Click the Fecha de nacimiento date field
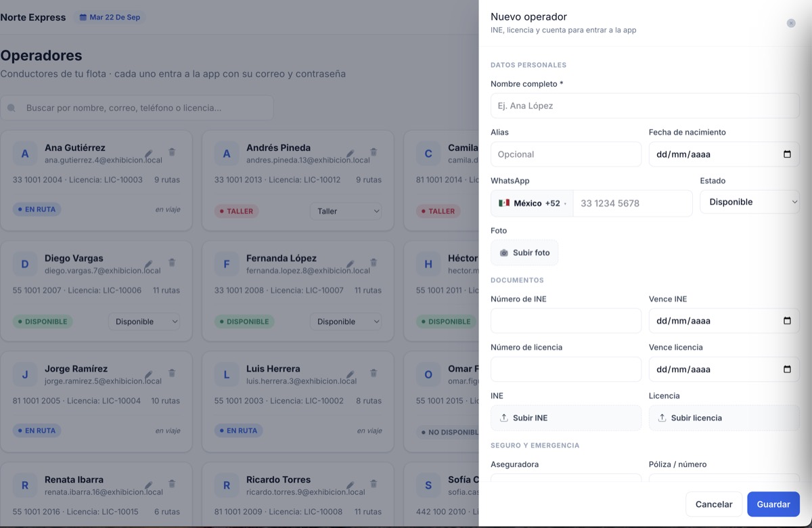 724,154
